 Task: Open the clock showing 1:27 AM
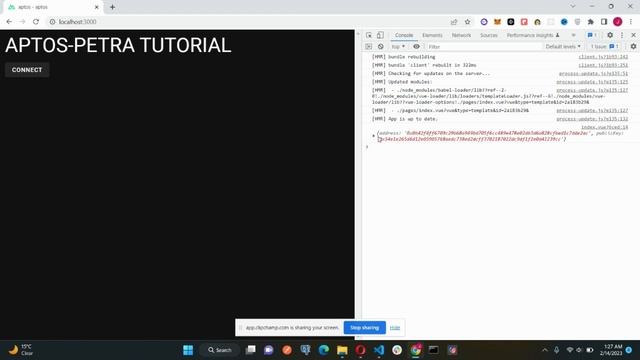611,350
